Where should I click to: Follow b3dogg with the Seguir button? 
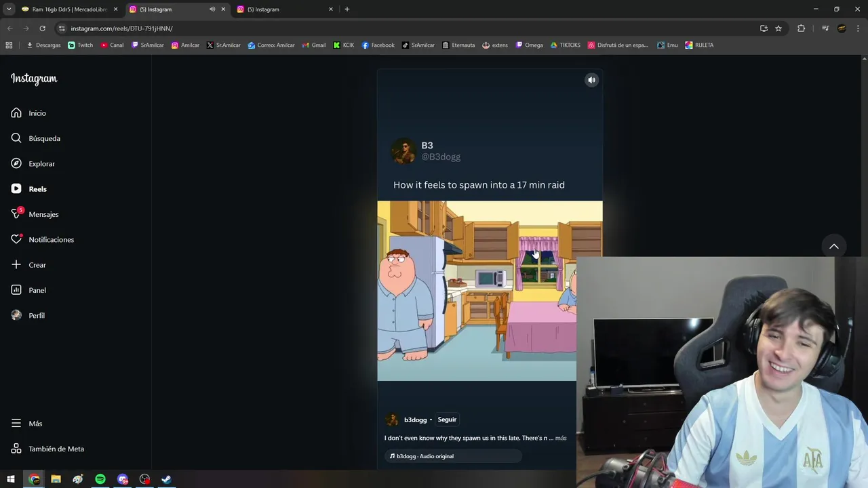[447, 420]
